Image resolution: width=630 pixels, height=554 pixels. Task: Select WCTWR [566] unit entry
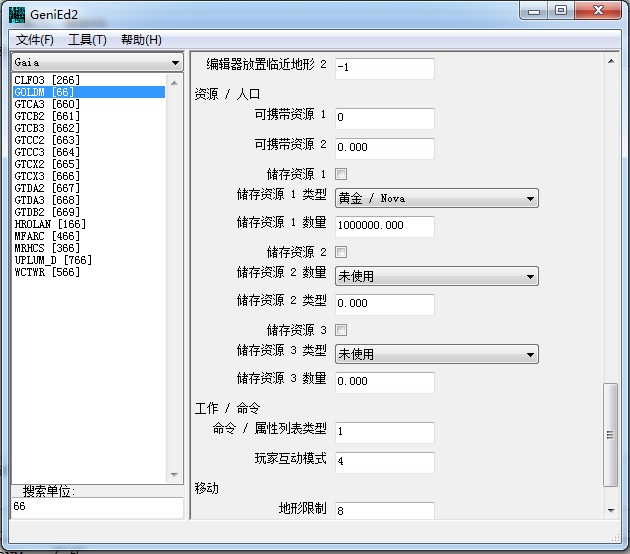pyautogui.click(x=47, y=272)
